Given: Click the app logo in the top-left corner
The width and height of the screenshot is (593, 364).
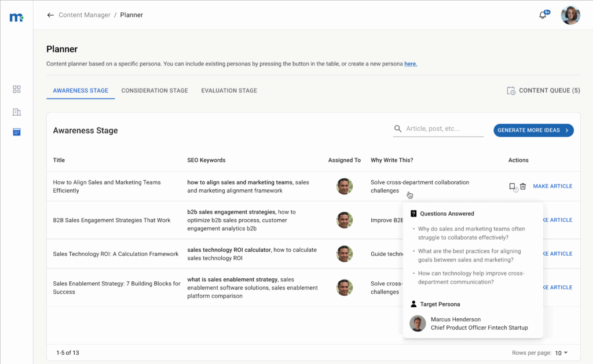Looking at the screenshot, I should (17, 17).
